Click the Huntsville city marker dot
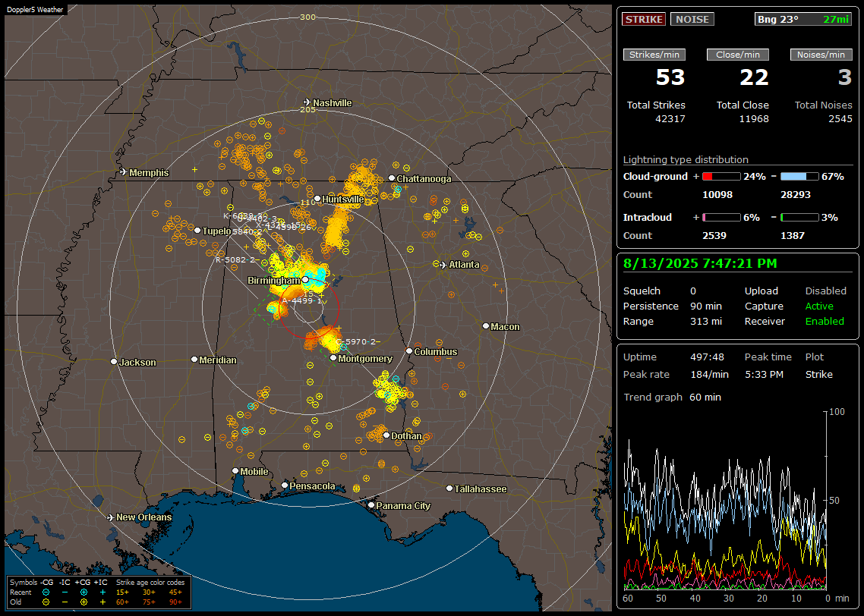Screen dimensions: 864x616 317,199
